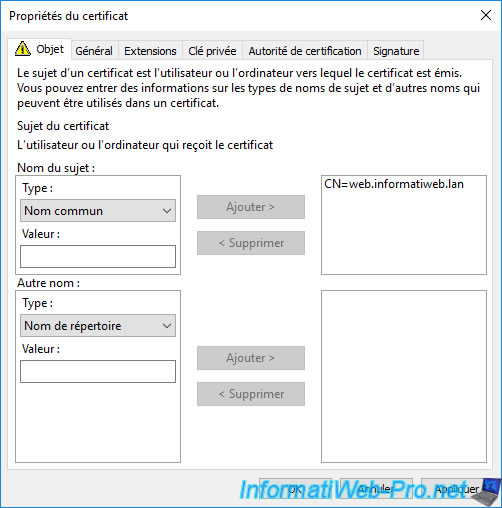
Task: Select the CN=web.informatiweb.lan entry
Action: [x=394, y=184]
